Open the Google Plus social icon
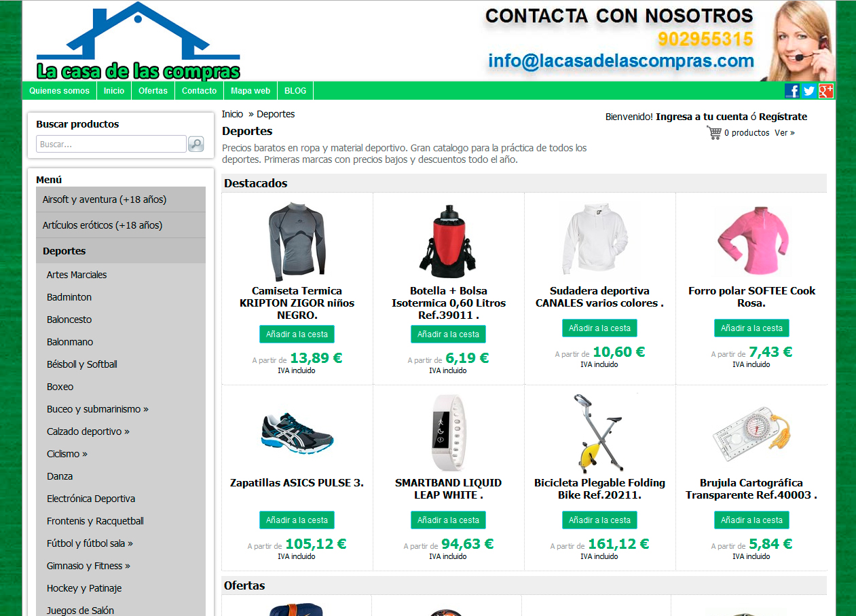The height and width of the screenshot is (616, 856). (826, 91)
